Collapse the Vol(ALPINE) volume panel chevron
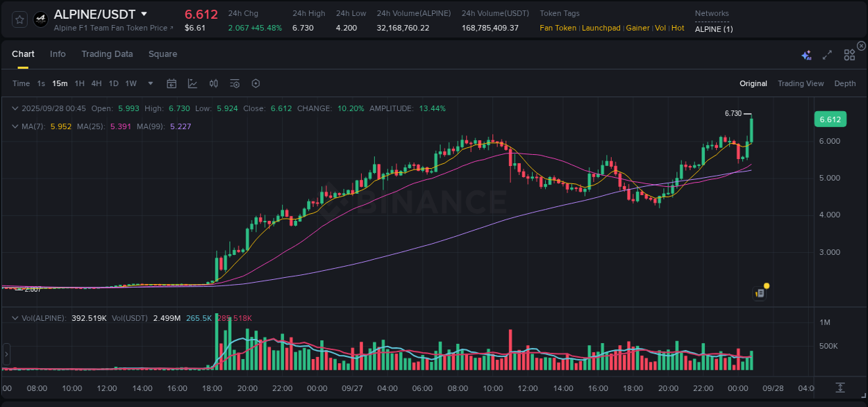The width and height of the screenshot is (868, 407). (15, 317)
